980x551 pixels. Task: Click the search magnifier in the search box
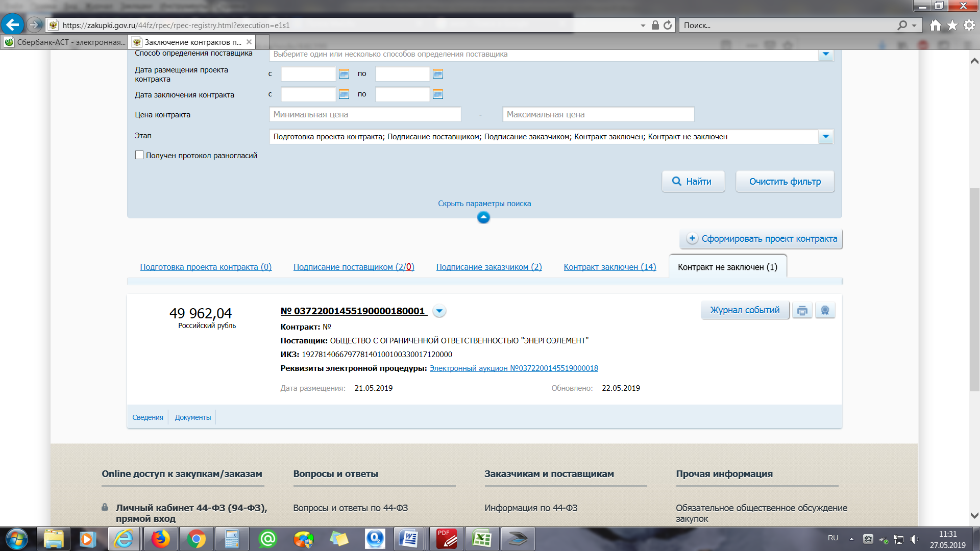click(902, 25)
